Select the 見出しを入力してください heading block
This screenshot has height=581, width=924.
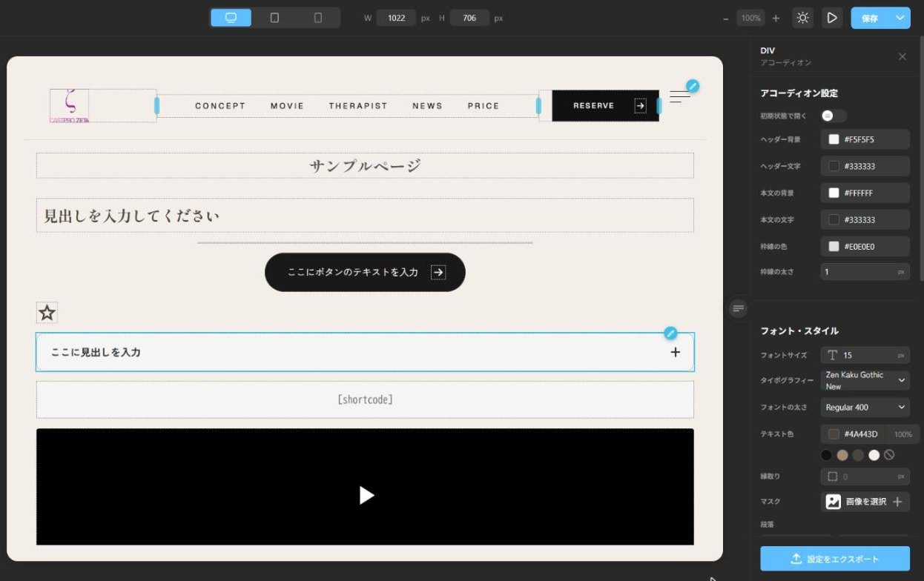point(365,216)
